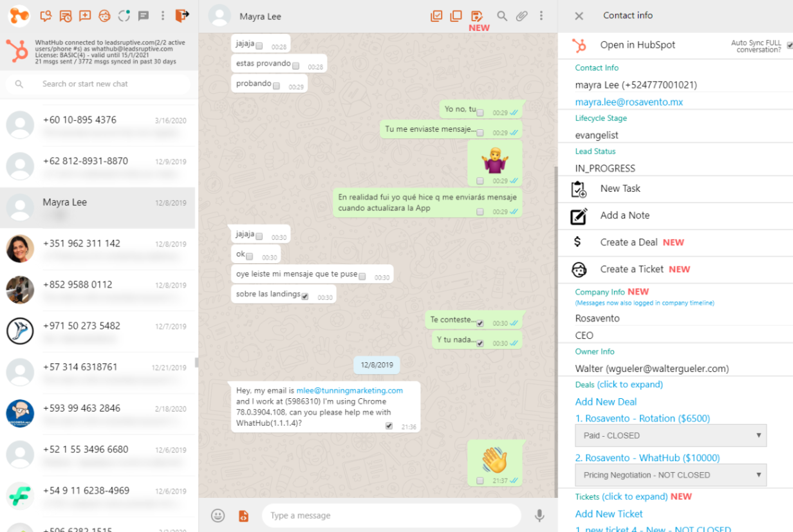Viewport: 793px width, 532px height.
Task: Open chat with +593 99 463 2846
Action: [x=98, y=414]
